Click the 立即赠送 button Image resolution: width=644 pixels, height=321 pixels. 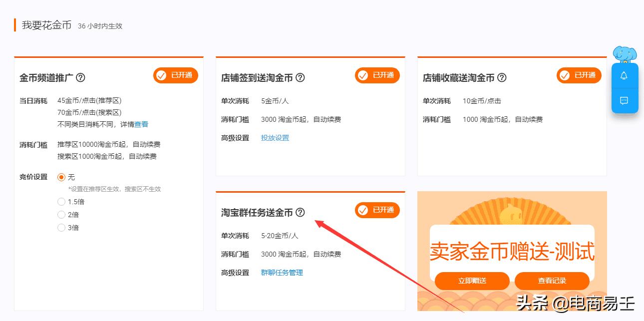[472, 281]
